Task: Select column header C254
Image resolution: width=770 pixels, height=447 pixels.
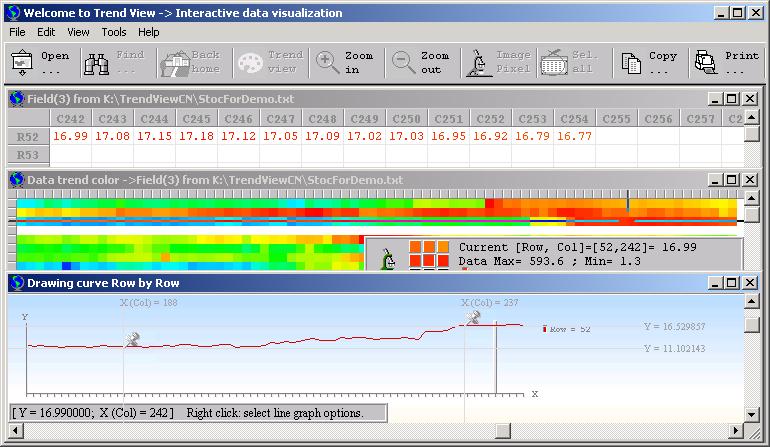Action: [x=574, y=119]
